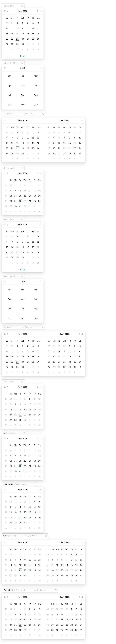Select Jan in smiley-suffix Select month panel
The width and height of the screenshot is (116, 644).
coord(9,76)
